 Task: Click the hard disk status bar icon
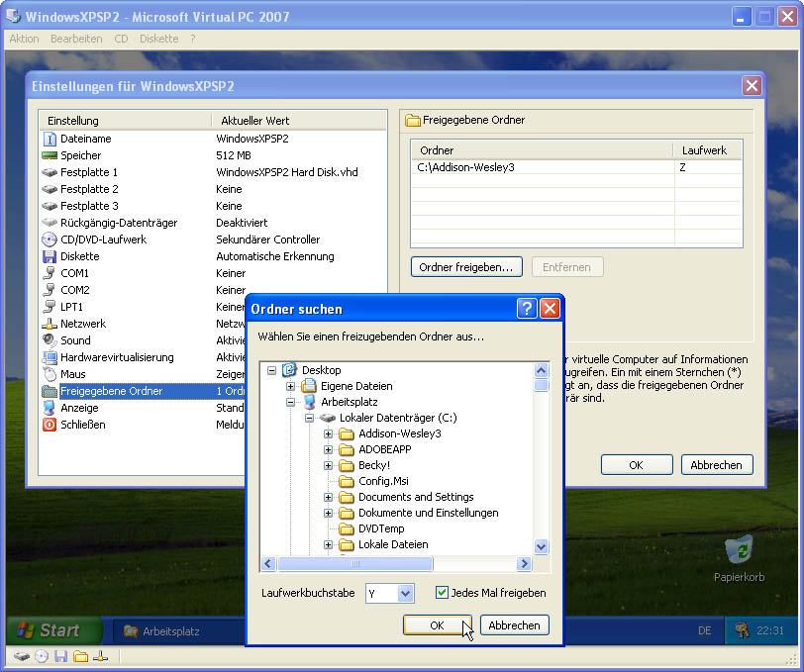coord(21,656)
